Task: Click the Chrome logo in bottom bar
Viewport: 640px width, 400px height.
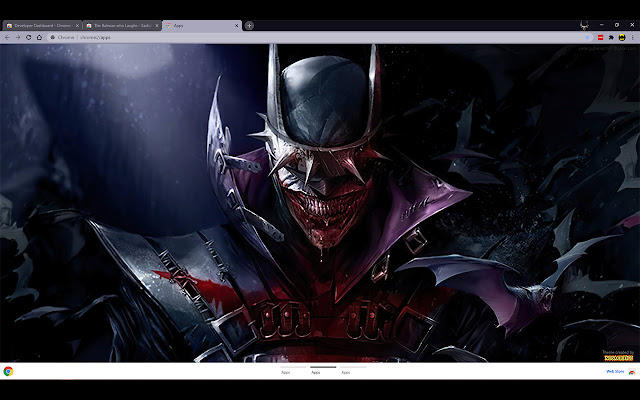Action: (x=8, y=371)
